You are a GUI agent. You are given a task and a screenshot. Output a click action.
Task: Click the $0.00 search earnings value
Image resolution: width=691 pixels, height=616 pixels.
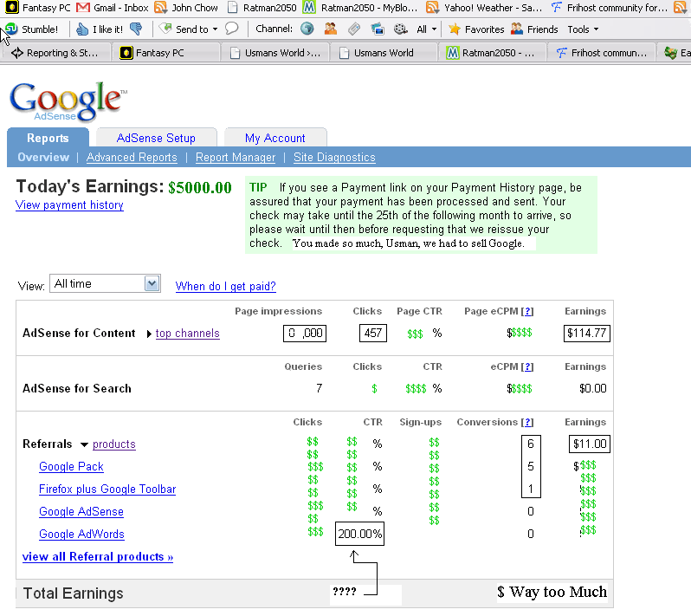(593, 388)
